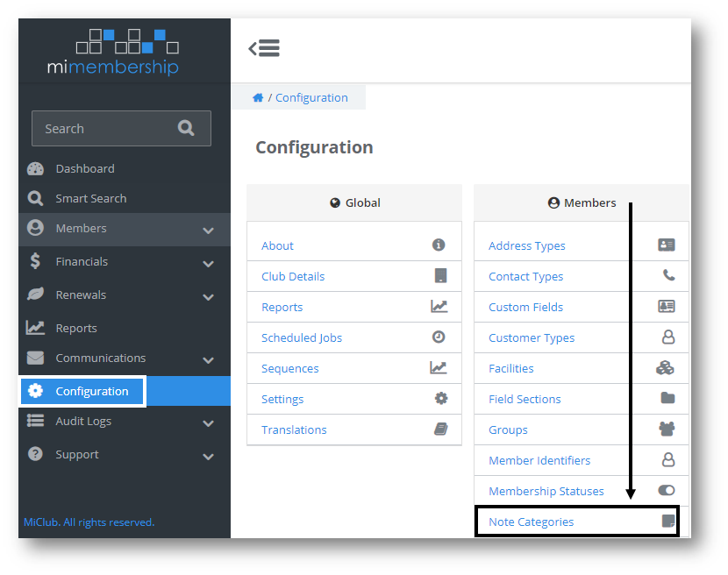Click the Membership Statuses toggle icon
Viewport: 728px width, 575px height.
click(x=665, y=491)
